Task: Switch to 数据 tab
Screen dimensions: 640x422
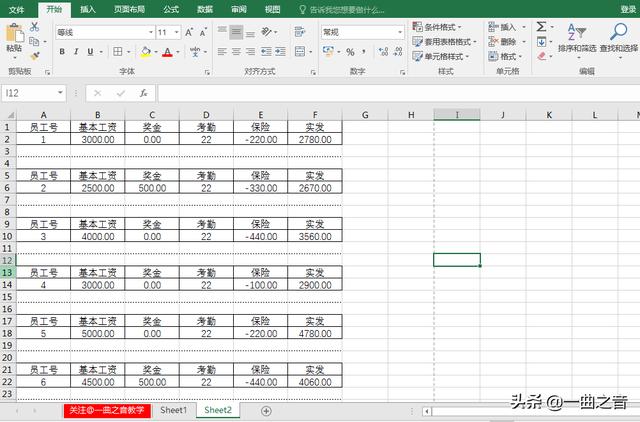Action: point(204,9)
